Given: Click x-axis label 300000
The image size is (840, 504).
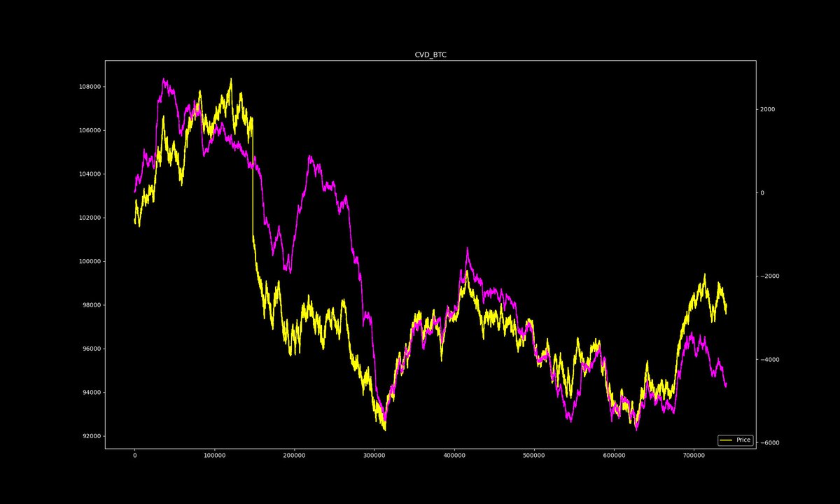Looking at the screenshot, I should tap(374, 456).
